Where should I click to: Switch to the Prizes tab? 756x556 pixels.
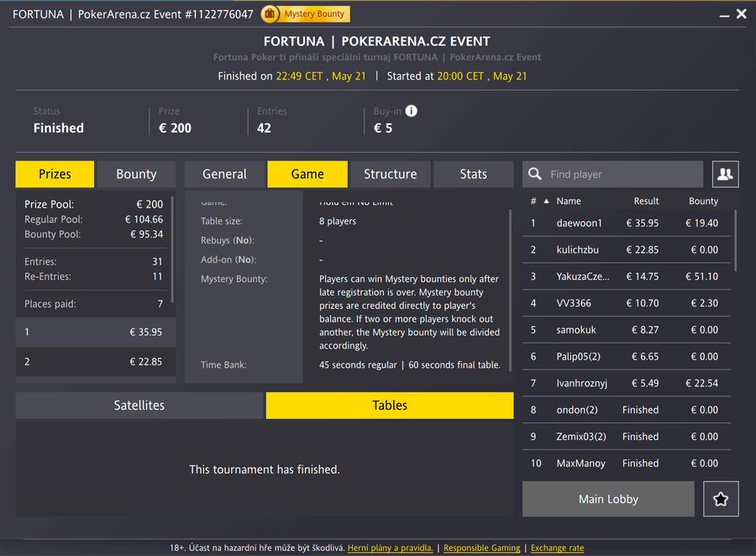55,174
